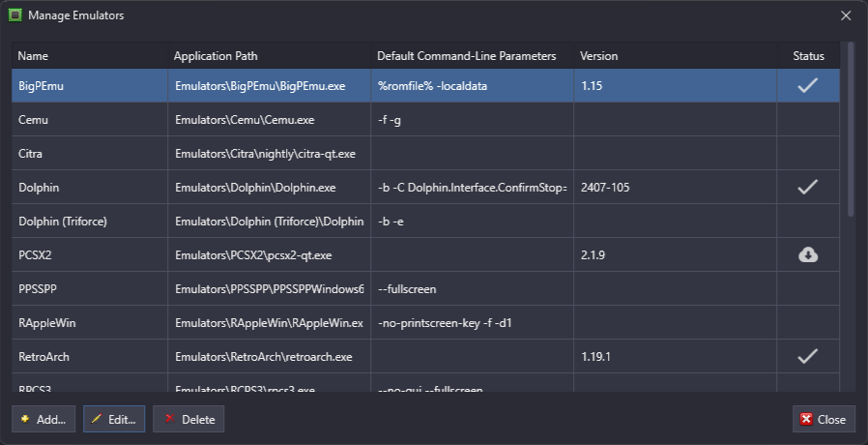Select the RAppleWin emulator row
Image resolution: width=868 pixels, height=445 pixels.
[425, 322]
